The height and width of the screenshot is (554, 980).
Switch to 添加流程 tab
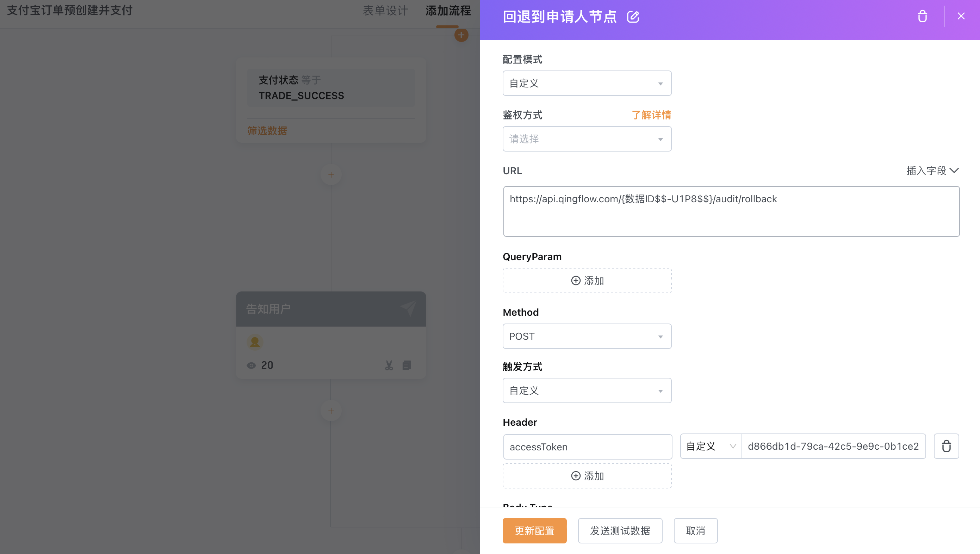click(x=448, y=11)
